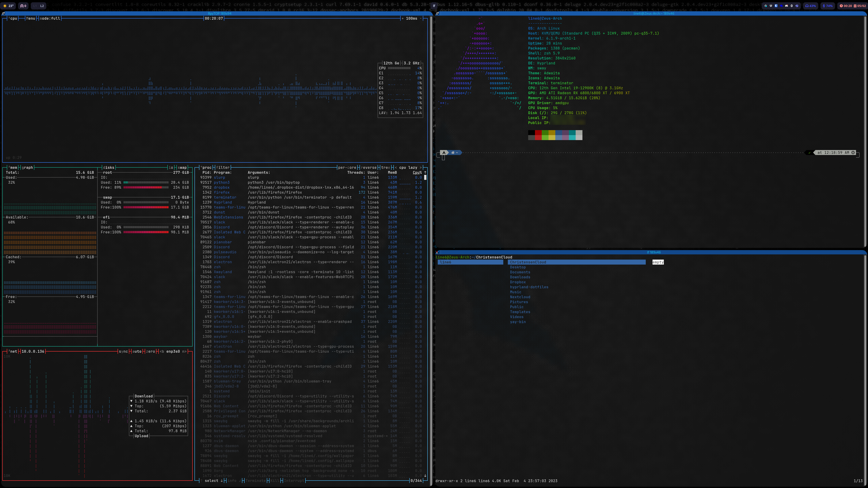Activate the filter field in proc box
Image resolution: width=868 pixels, height=488 pixels.
tap(223, 167)
